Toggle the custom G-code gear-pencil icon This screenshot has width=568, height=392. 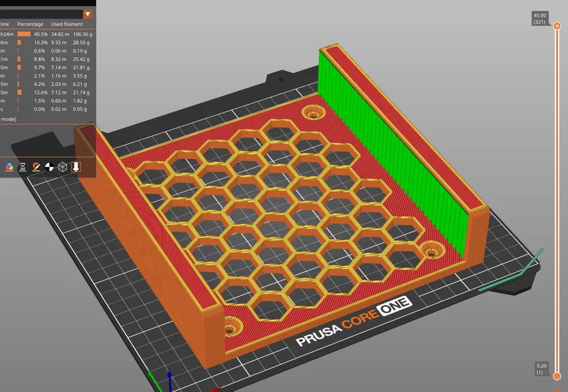click(x=36, y=167)
